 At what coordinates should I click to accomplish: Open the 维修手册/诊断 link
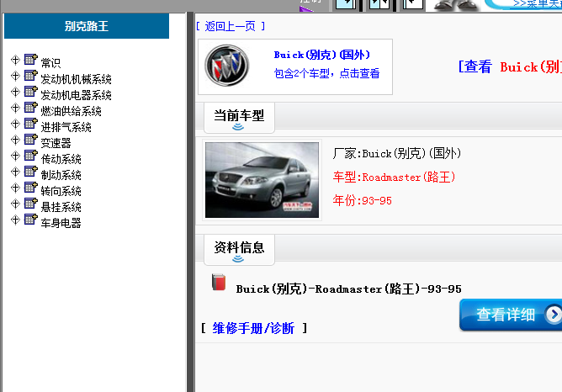253,328
